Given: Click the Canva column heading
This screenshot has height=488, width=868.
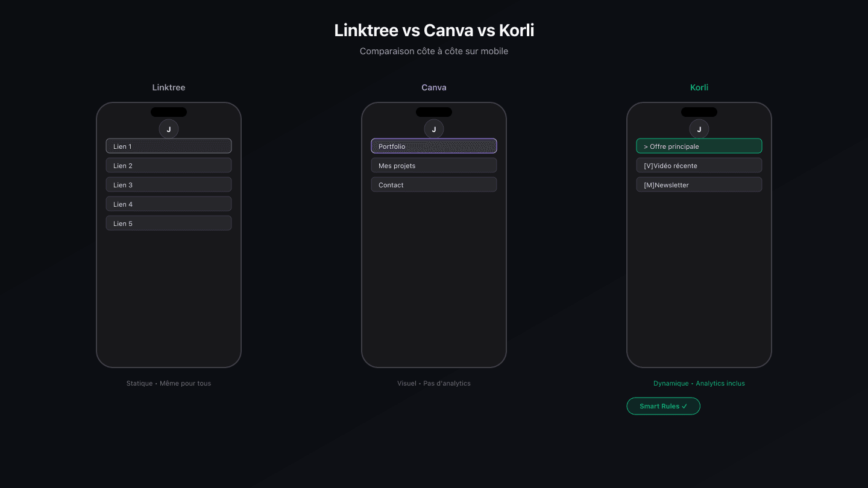Looking at the screenshot, I should pos(434,87).
